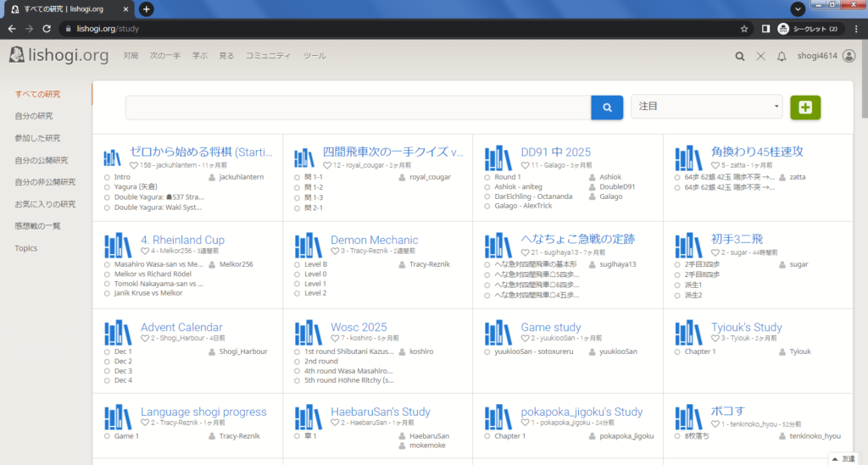Screen dimensions: 868x465
Task: Reload the page with the refresh icon
Action: click(x=47, y=29)
